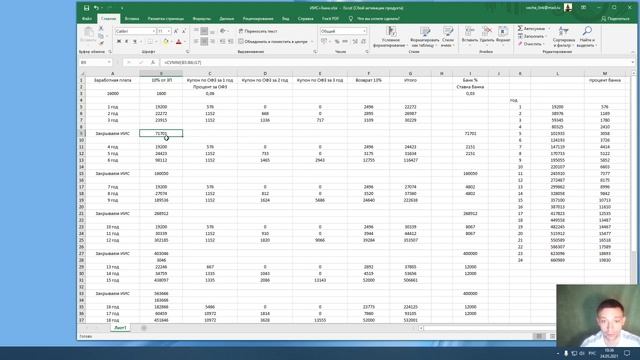
Task: Increase the cell indent
Action: click(x=231, y=41)
